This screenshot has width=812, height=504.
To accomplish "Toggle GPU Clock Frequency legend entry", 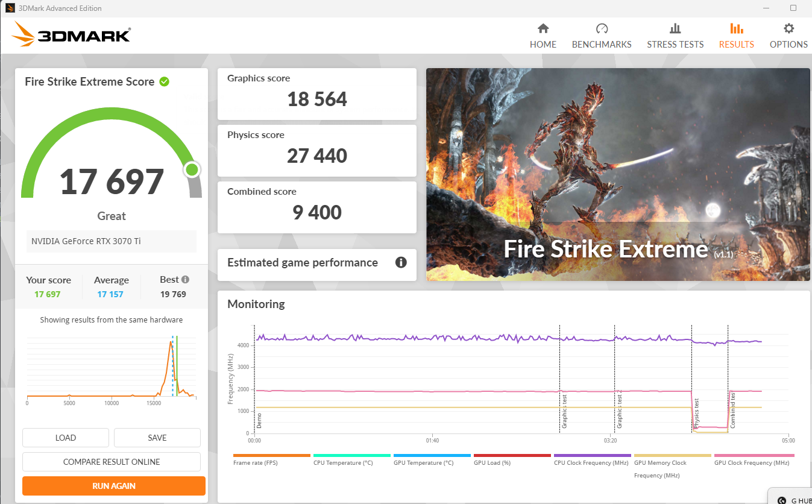I will coord(754,460).
